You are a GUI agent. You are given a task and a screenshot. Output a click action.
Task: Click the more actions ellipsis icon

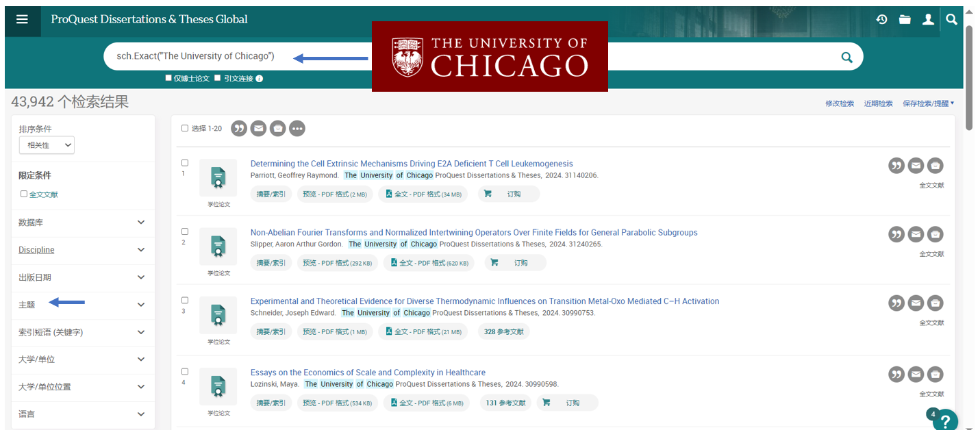(x=297, y=128)
